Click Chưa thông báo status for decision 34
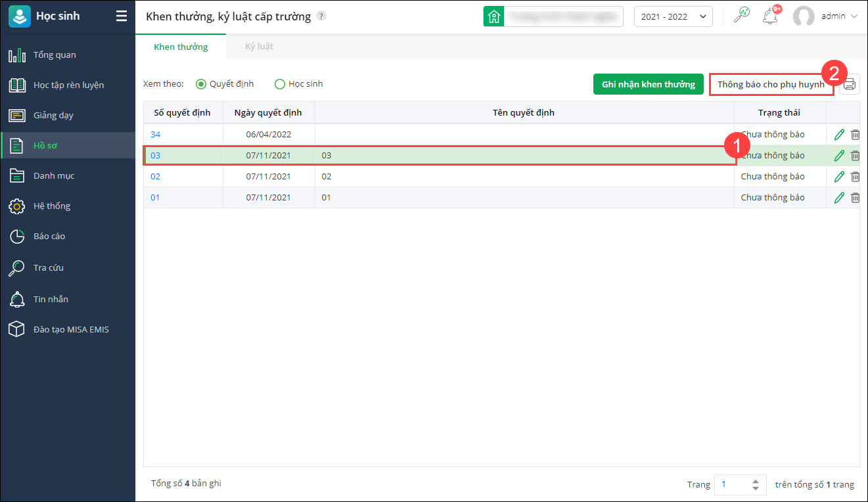 click(773, 135)
